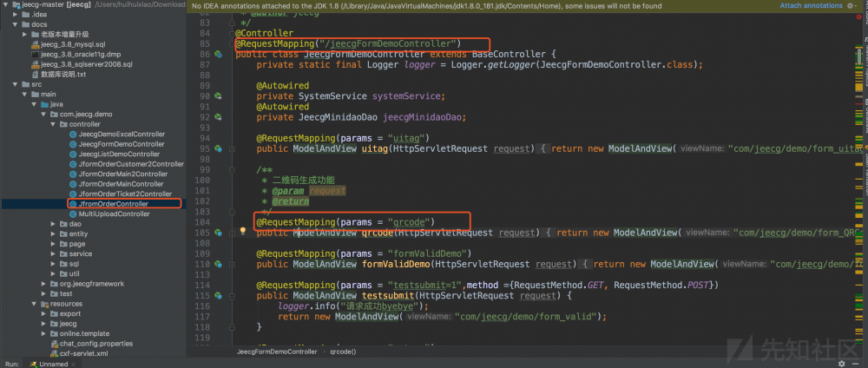Select JeecgFormDemoController in project tree
The image size is (868, 368).
(x=122, y=144)
